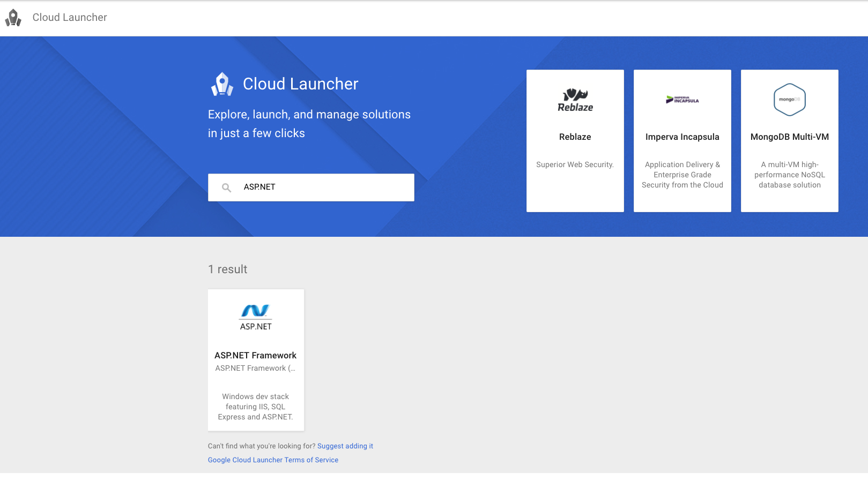The image size is (868, 480).
Task: Click the Superior Web Security description
Action: pyautogui.click(x=575, y=165)
